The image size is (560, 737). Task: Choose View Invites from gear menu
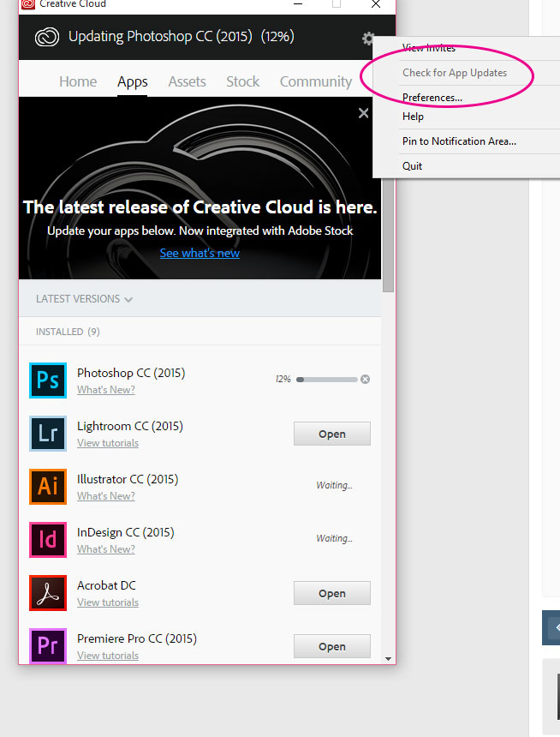429,48
